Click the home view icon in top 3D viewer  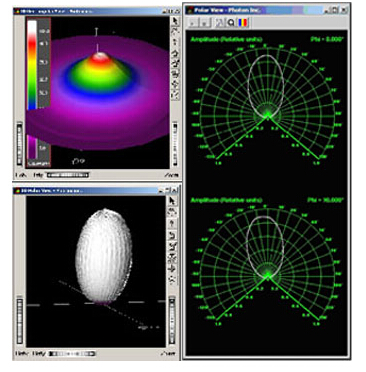(175, 53)
